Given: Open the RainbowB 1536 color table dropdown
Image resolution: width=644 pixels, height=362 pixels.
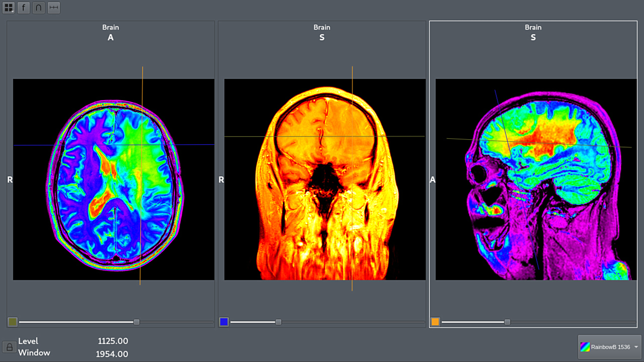Looking at the screenshot, I should coord(609,347).
